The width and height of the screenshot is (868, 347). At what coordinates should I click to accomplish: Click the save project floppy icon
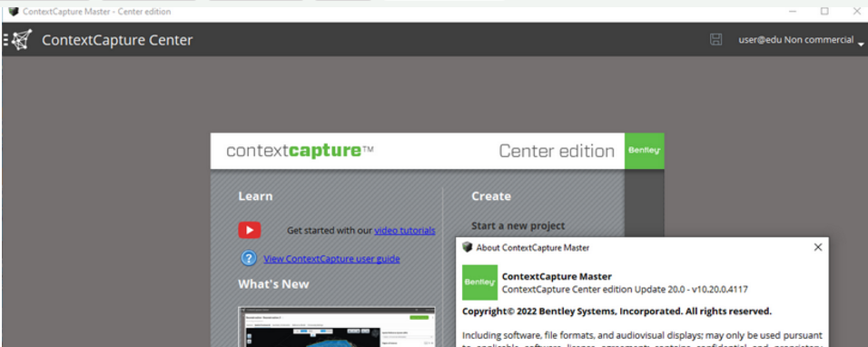(715, 39)
